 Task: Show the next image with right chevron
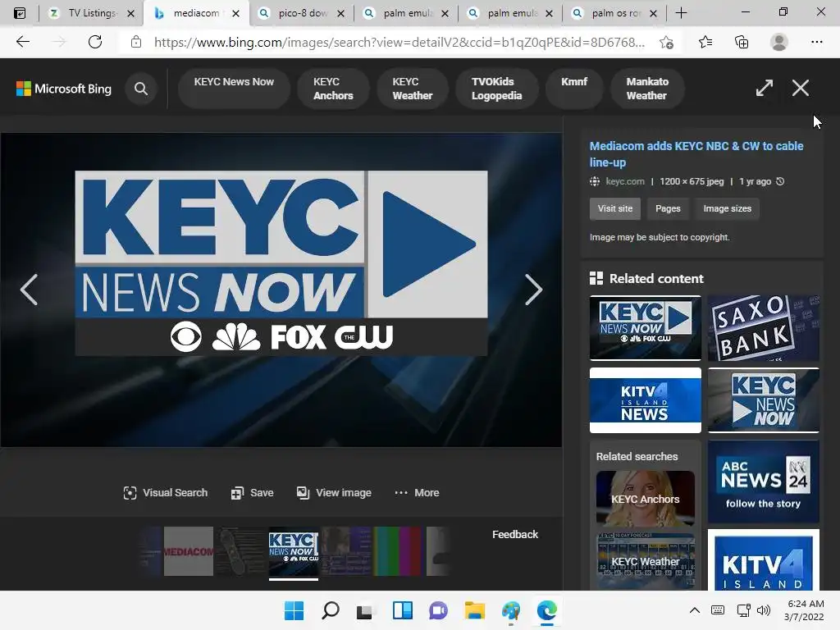tap(533, 290)
